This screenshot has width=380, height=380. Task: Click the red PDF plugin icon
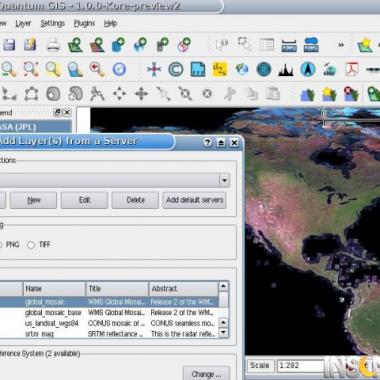tap(352, 69)
